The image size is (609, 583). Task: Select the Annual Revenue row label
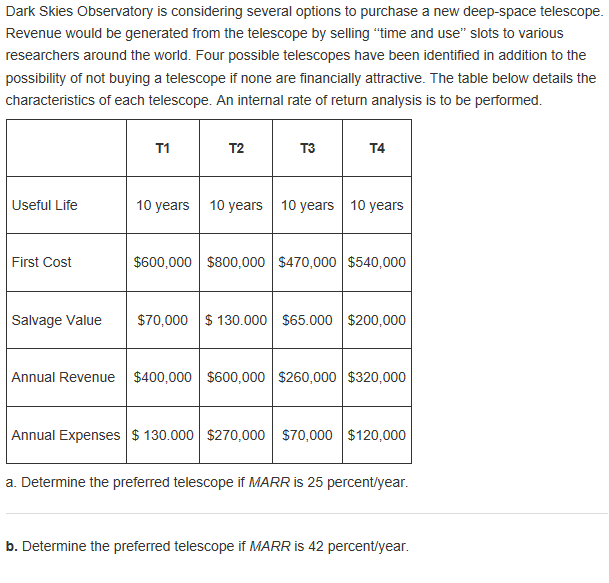(x=64, y=377)
